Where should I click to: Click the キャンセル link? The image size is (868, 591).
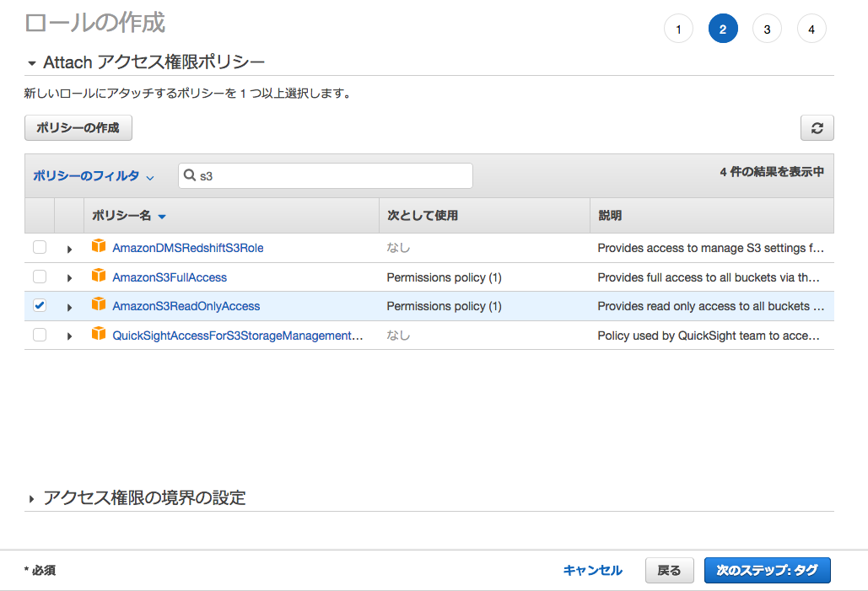click(x=592, y=570)
